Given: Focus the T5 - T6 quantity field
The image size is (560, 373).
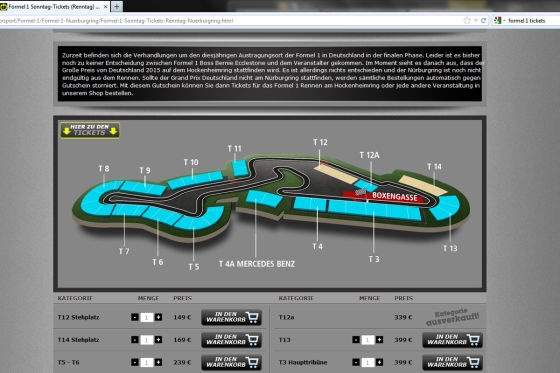Looking at the screenshot, I should (x=146, y=362).
